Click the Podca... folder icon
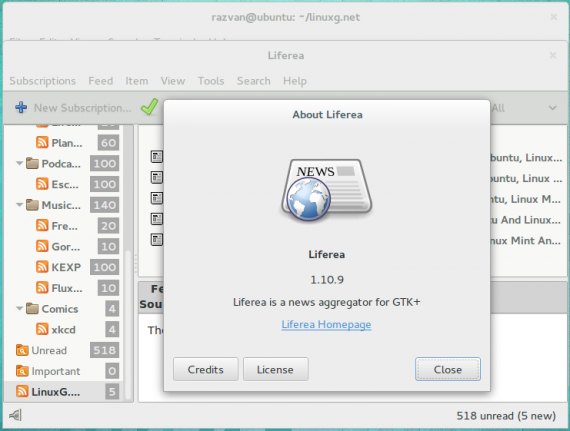570x431 pixels. pyautogui.click(x=32, y=163)
